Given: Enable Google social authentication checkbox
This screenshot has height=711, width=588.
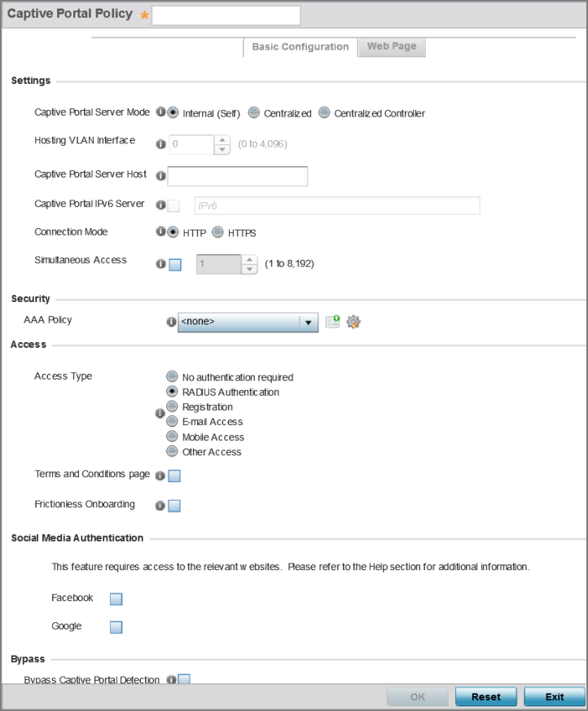Looking at the screenshot, I should [x=116, y=627].
